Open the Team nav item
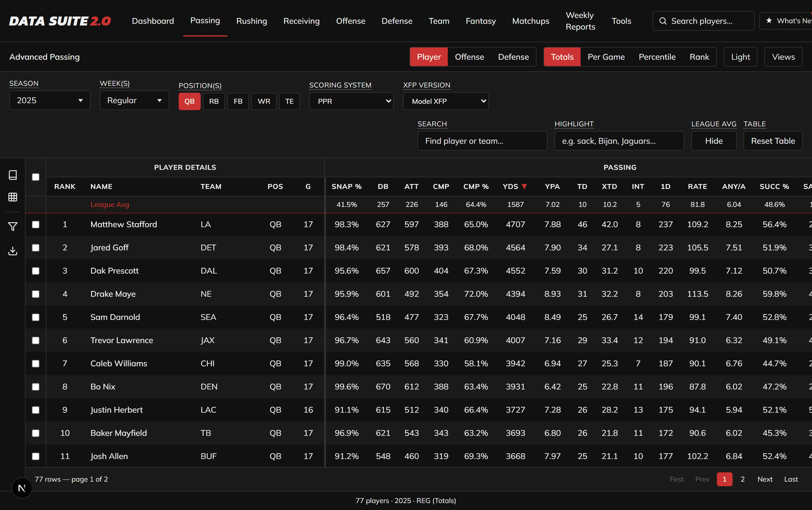Viewport: 812px width, 510px height. click(x=439, y=21)
